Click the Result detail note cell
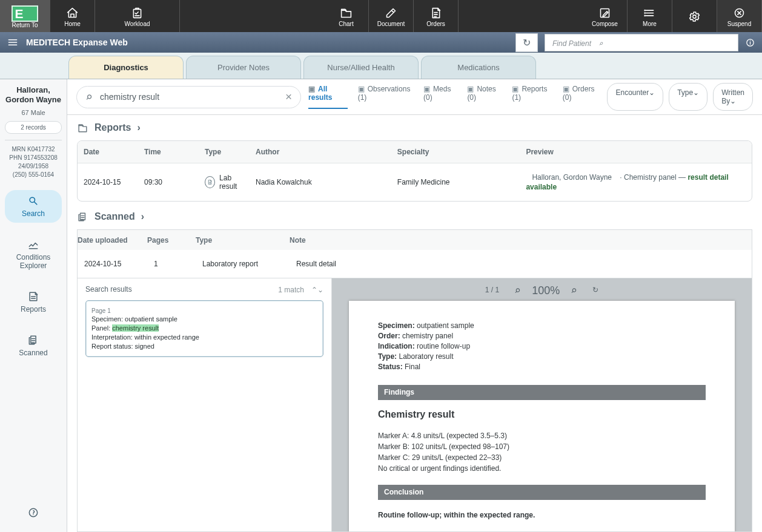The image size is (762, 532). 316,264
